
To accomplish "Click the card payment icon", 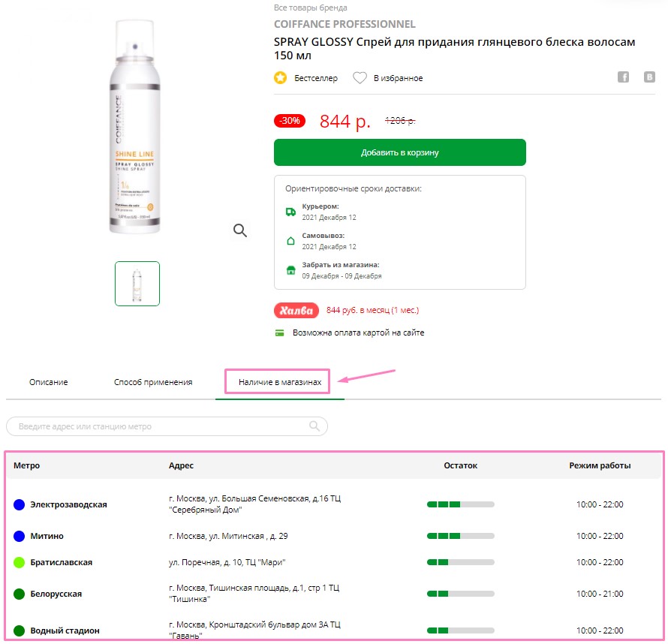I will coord(280,333).
